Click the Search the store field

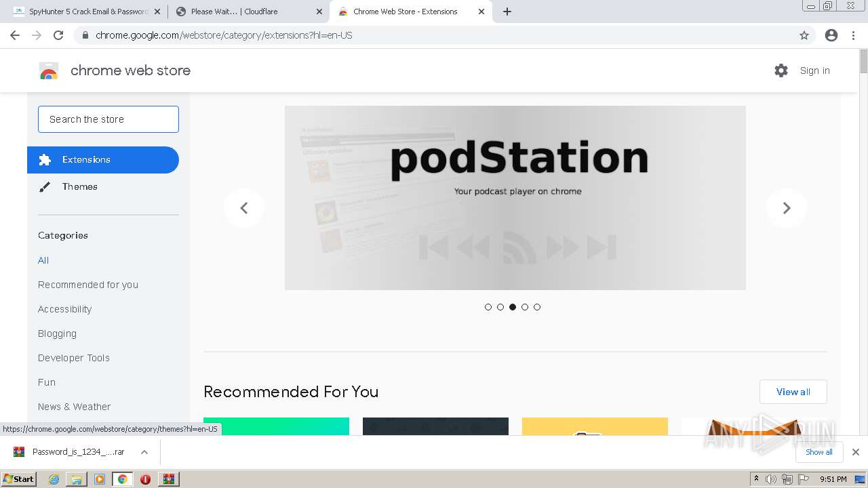[108, 119]
